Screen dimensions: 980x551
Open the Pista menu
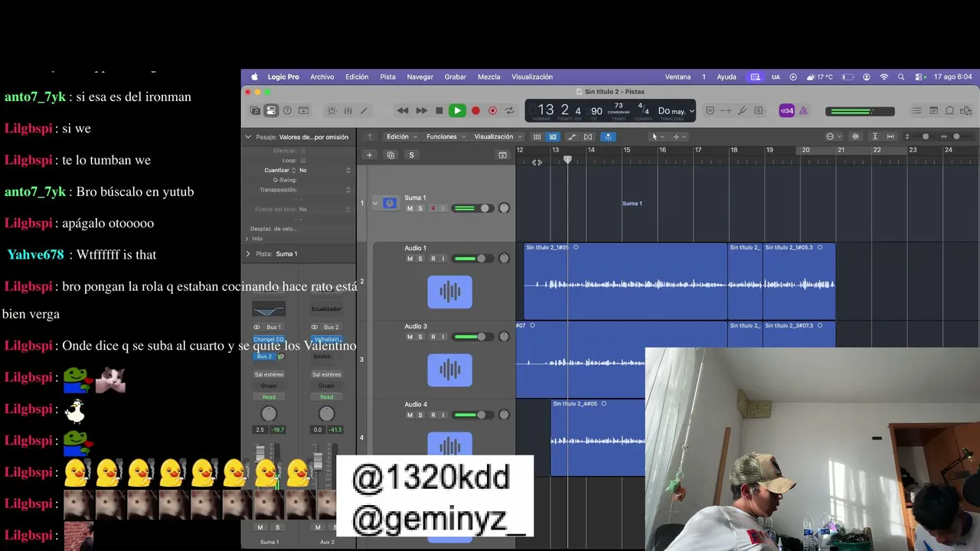point(388,77)
